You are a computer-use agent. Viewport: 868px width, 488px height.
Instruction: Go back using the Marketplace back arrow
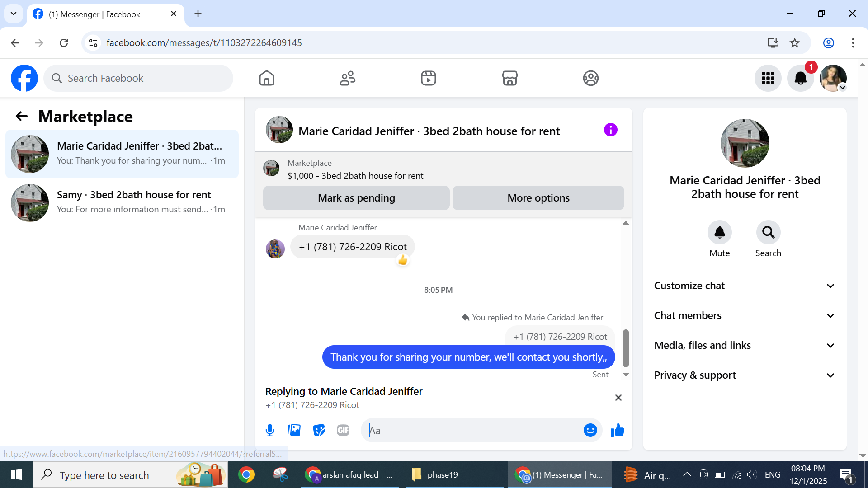pyautogui.click(x=22, y=117)
